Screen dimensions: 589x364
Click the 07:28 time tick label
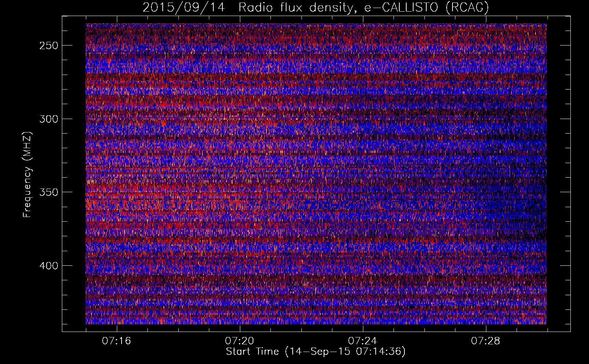pos(486,341)
